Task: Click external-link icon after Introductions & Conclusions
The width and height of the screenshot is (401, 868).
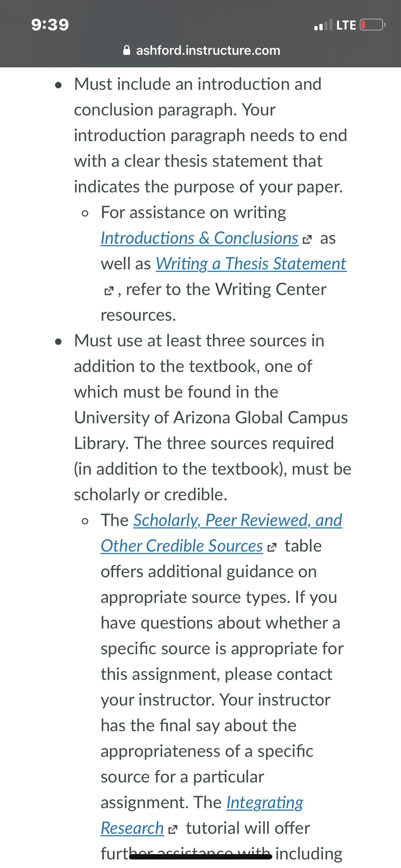Action: pyautogui.click(x=307, y=239)
